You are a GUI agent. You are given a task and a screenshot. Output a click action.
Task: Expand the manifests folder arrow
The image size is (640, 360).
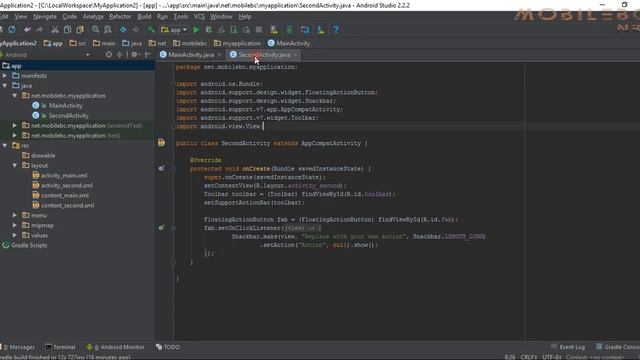(x=5, y=76)
